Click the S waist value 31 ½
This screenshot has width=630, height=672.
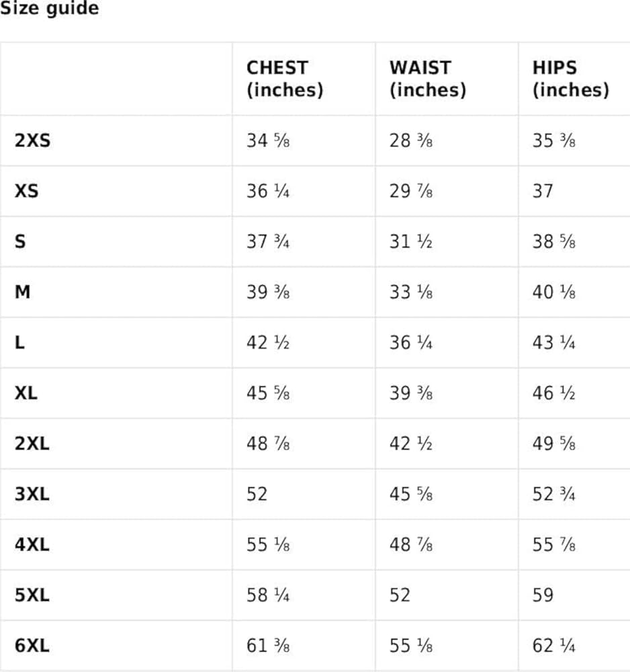pyautogui.click(x=411, y=242)
